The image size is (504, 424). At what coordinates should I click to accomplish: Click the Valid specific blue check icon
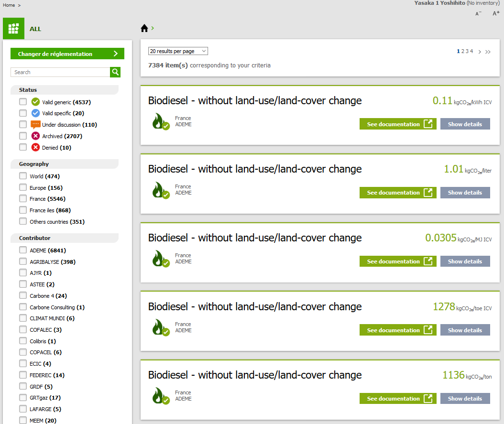(x=35, y=113)
